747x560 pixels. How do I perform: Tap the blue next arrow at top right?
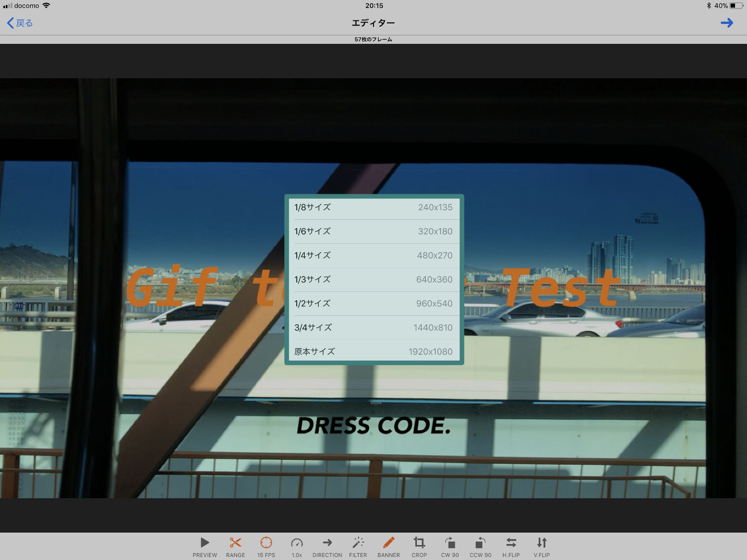pos(727,23)
